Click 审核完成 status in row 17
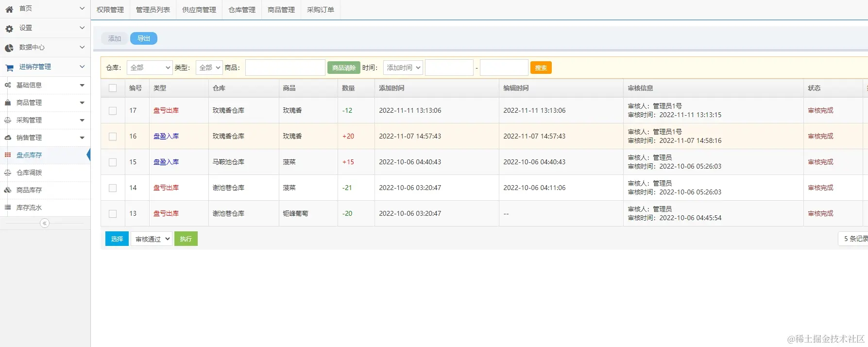Screen dimensions: 868x347 click(820, 110)
